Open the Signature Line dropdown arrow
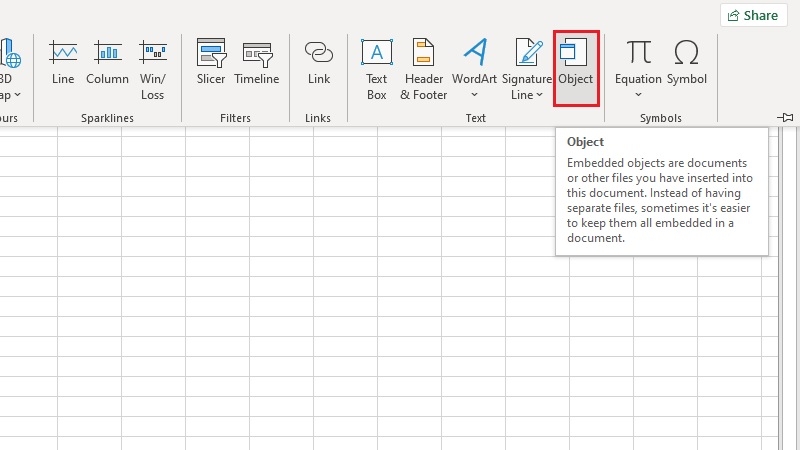 tap(539, 95)
